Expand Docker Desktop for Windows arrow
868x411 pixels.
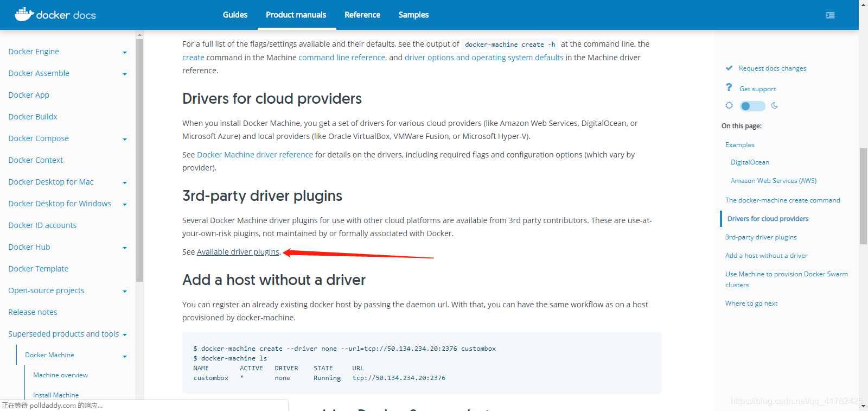tap(125, 205)
